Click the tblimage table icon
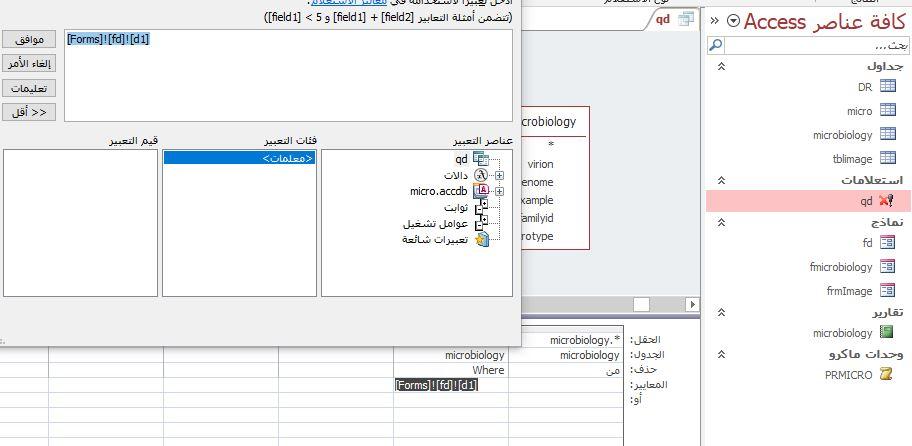Image resolution: width=912 pixels, height=446 pixels. 887,158
